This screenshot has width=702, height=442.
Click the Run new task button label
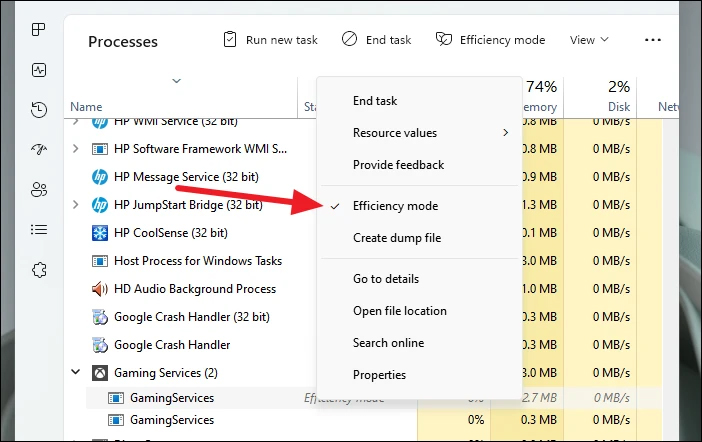282,40
